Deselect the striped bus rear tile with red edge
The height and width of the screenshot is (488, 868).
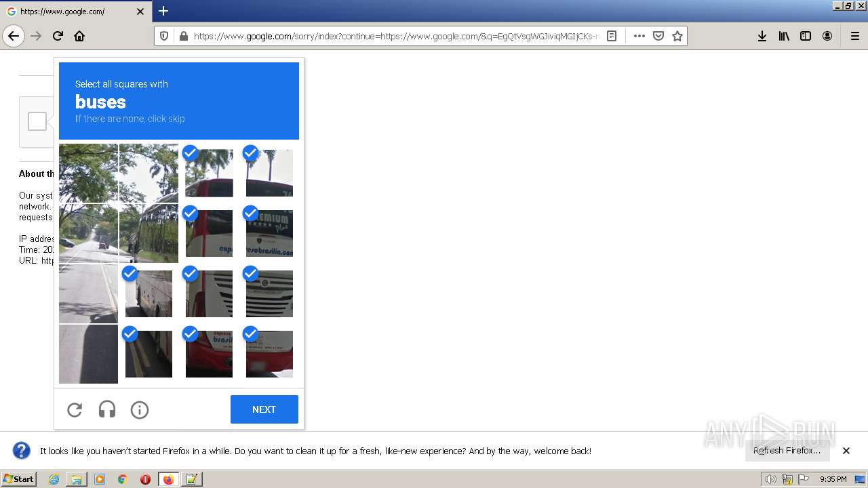click(x=209, y=293)
